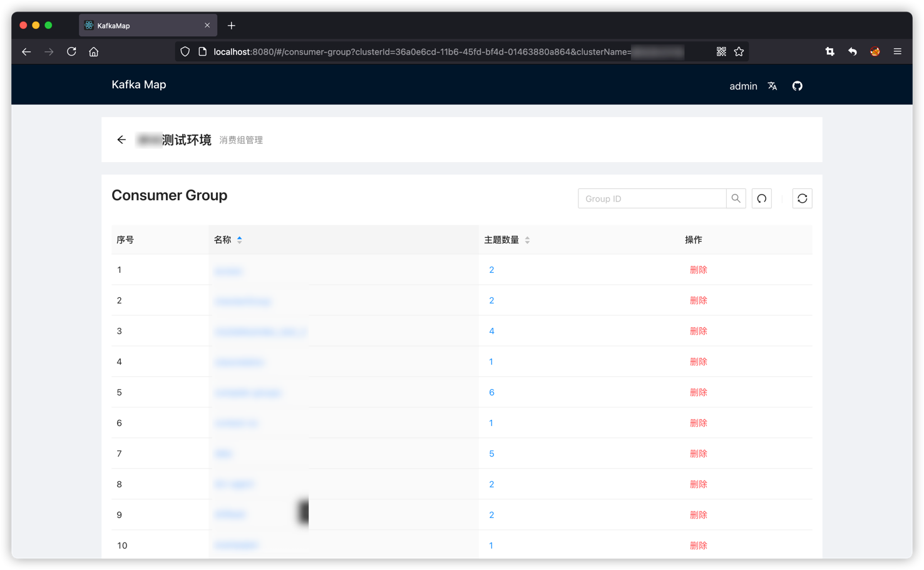Refresh the consumer group list

802,198
